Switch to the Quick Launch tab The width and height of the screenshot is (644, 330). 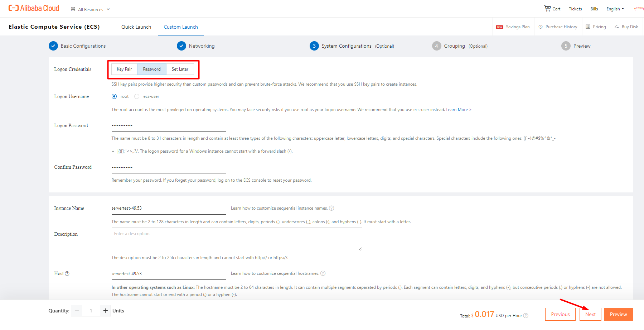tap(136, 27)
